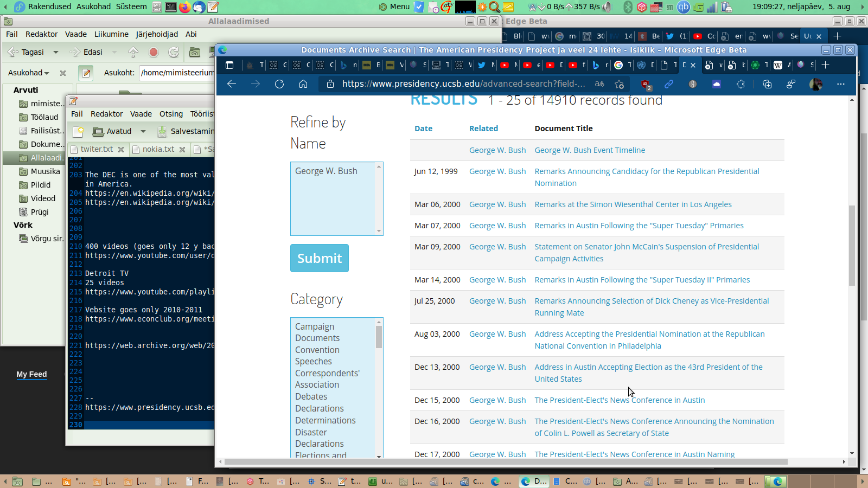868x488 pixels.
Task: Open Edasi history dropdown arrow
Action: pos(114,52)
